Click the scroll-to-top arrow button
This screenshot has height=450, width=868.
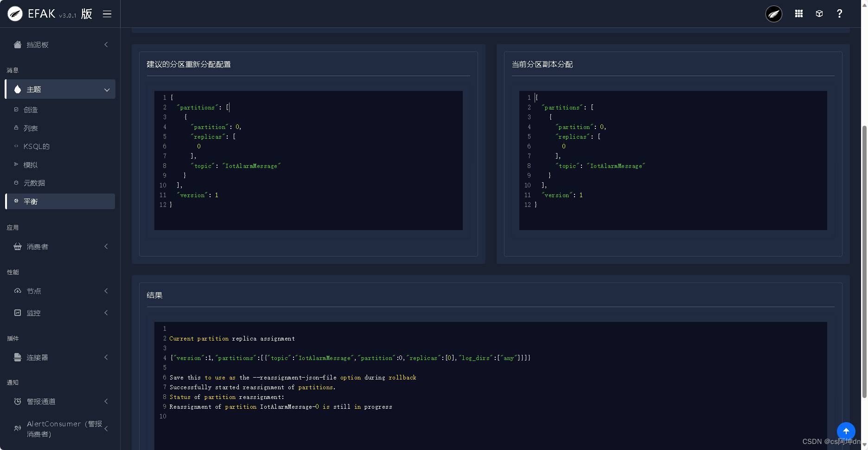click(x=846, y=431)
